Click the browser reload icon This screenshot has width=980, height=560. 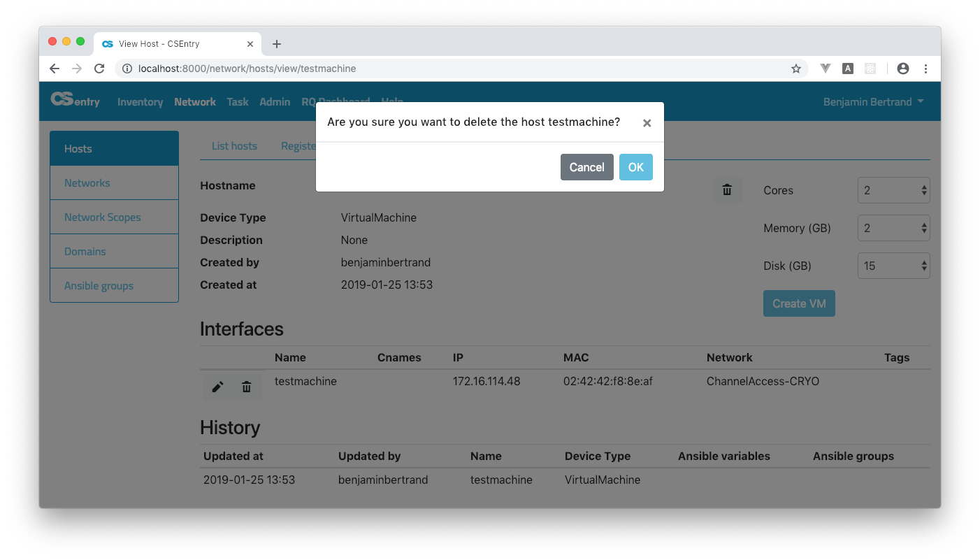[x=99, y=69]
